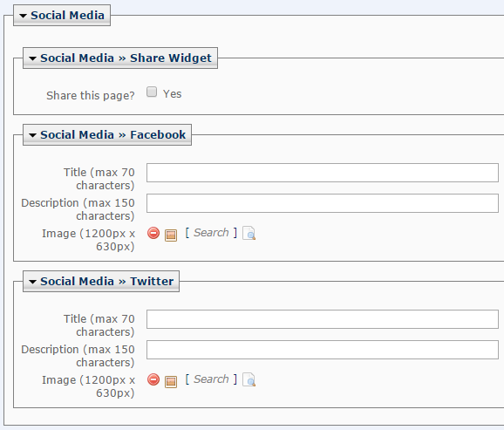Open the Twitter image picker icon

171,382
